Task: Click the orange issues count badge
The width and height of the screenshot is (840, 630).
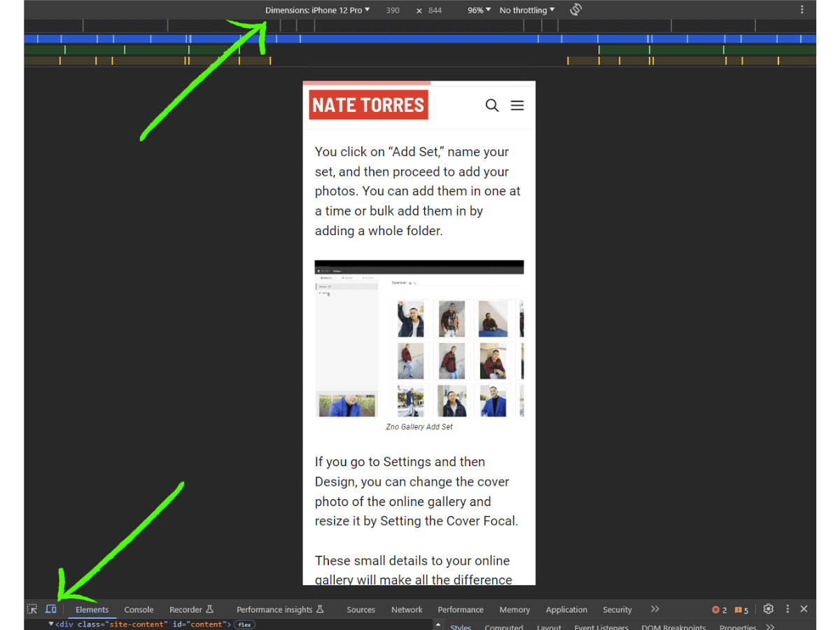Action: pos(741,610)
